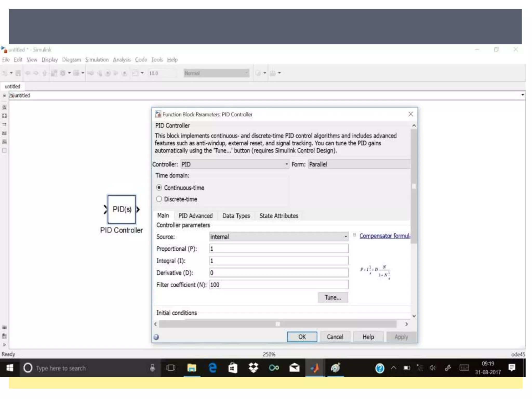This screenshot has width=532, height=399.
Task: Switch to the PID Advanced tab
Action: (195, 216)
